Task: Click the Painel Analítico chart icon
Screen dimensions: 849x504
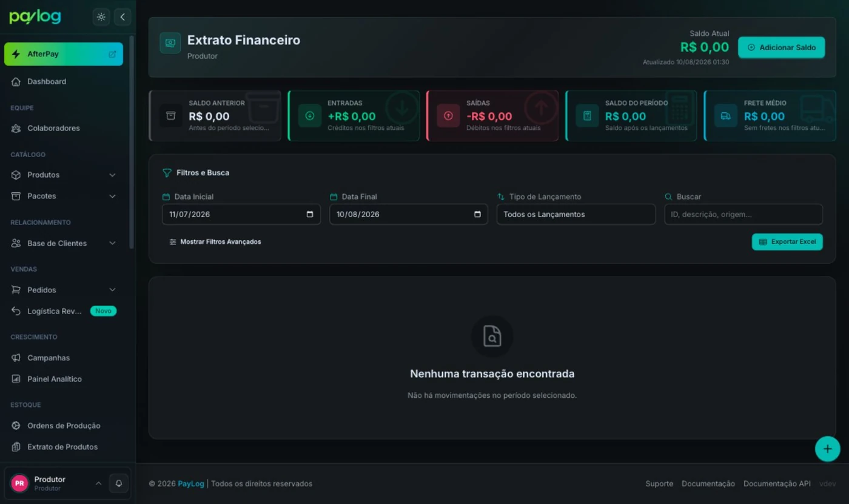Action: (16, 379)
